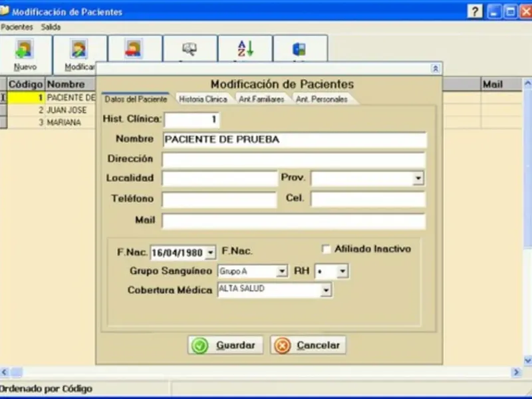532x399 pixels.
Task: Click the Mail input field in dialog
Action: click(294, 221)
